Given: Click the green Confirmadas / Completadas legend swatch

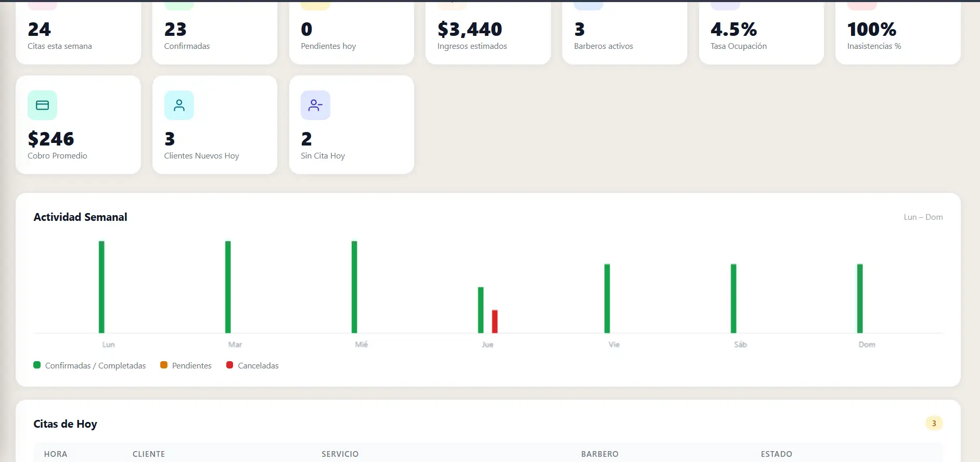Looking at the screenshot, I should 37,365.
